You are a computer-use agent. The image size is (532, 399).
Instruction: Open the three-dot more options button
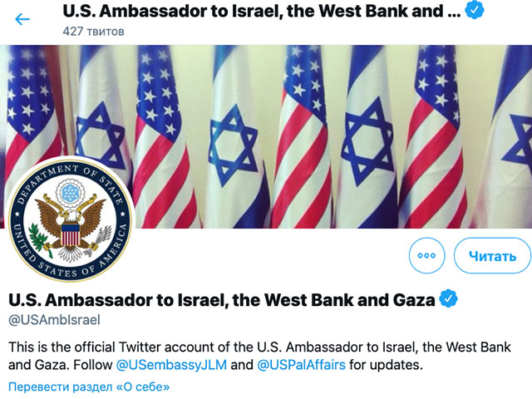click(x=426, y=255)
